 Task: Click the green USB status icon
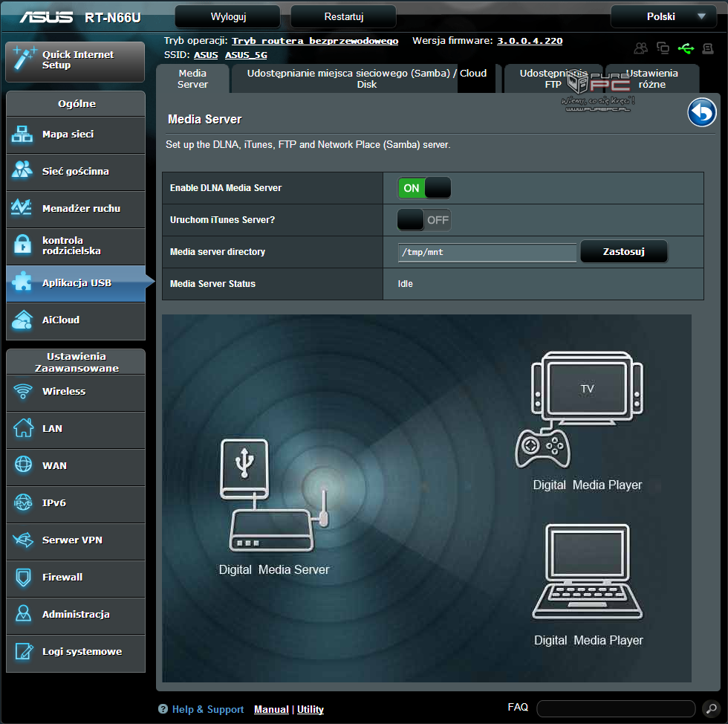coord(686,48)
